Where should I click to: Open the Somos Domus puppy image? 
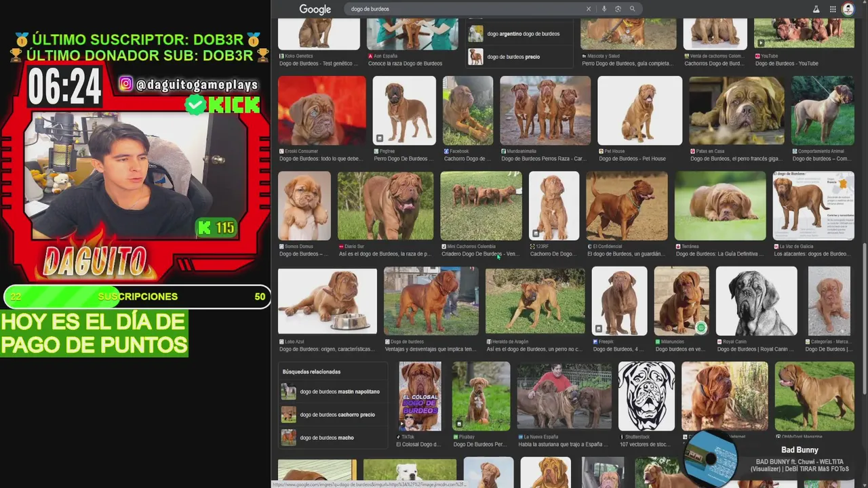tap(304, 206)
